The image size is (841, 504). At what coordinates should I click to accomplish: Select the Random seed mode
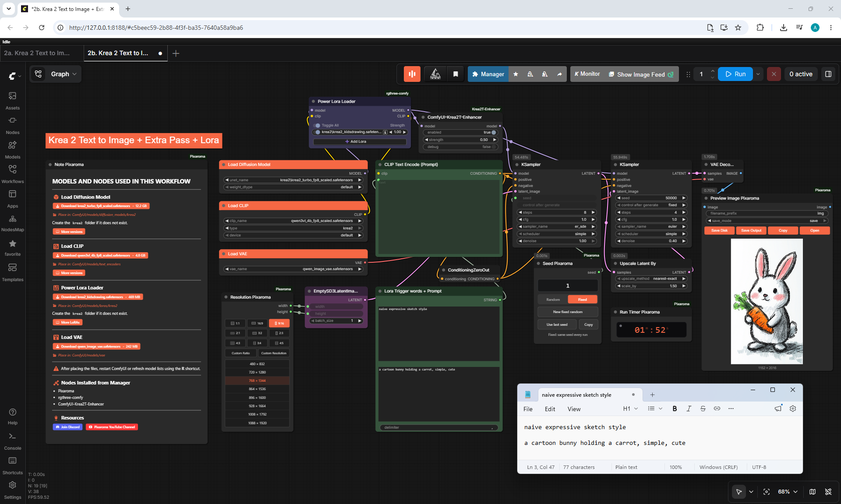click(553, 300)
